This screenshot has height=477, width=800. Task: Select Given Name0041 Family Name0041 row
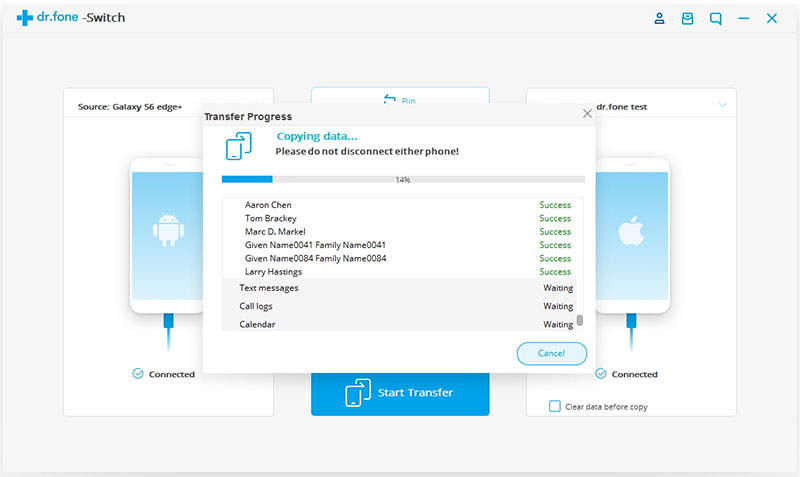pyautogui.click(x=399, y=245)
